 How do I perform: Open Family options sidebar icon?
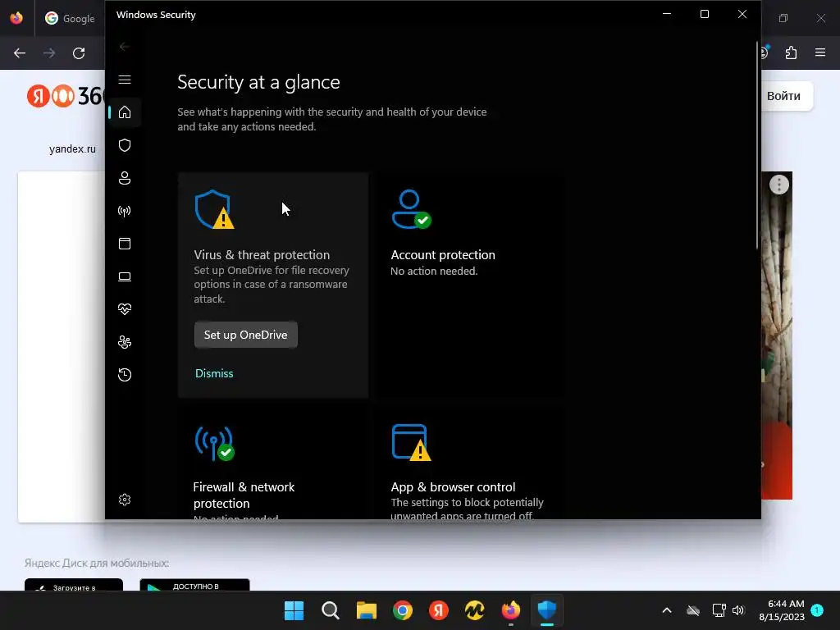click(125, 342)
